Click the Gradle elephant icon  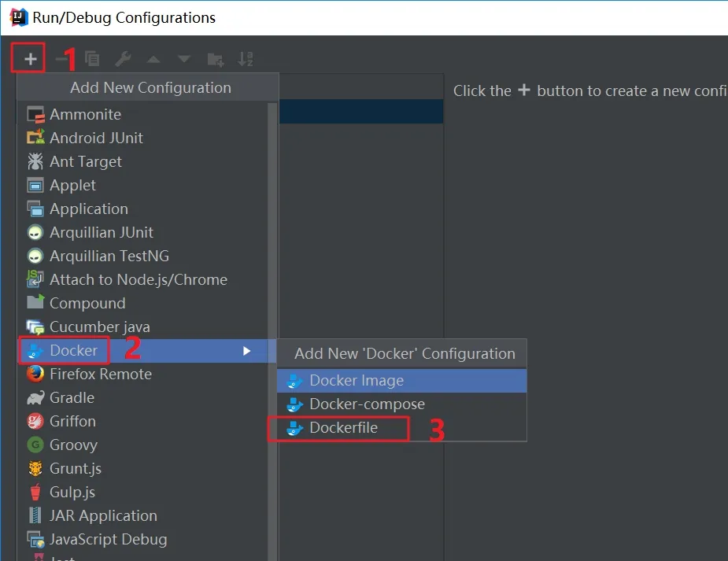click(x=35, y=398)
